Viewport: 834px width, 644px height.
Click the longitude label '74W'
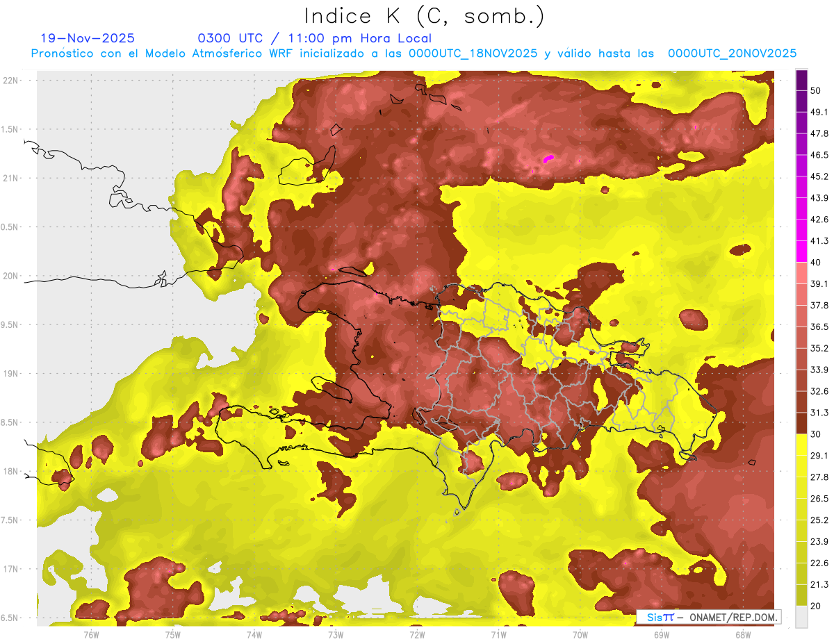pos(254,634)
